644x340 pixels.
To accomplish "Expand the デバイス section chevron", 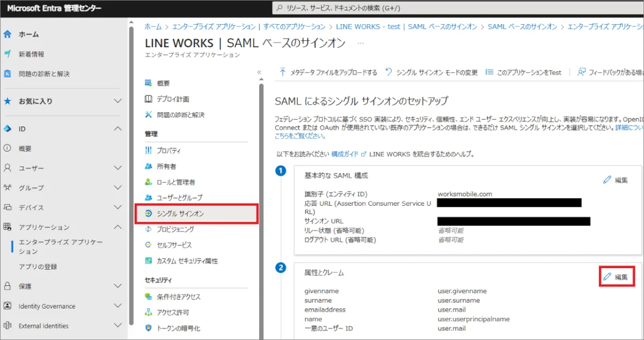I will click(x=118, y=207).
